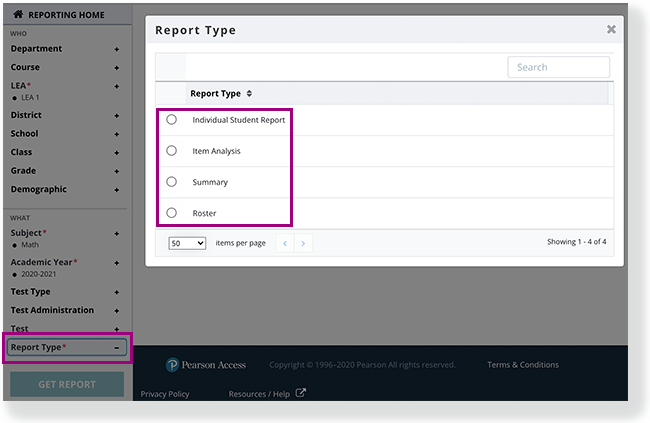Expand the Test Administration filter
The height and width of the screenshot is (423, 650).
click(x=116, y=311)
